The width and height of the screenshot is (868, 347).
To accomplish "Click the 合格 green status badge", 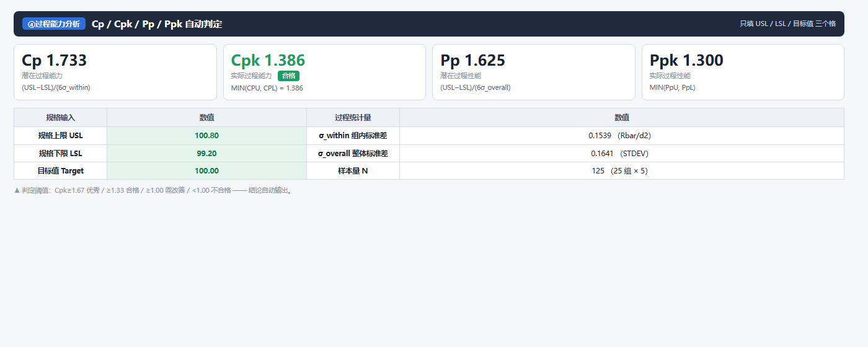I will [288, 76].
